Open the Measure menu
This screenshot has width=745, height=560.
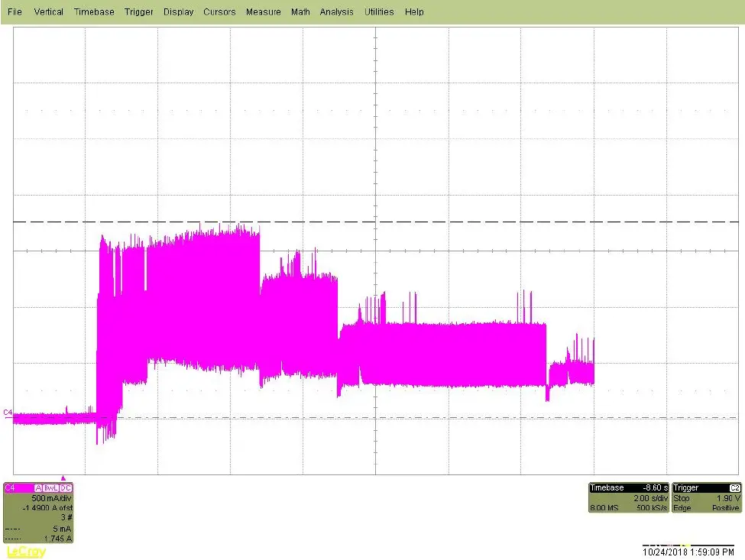(263, 12)
